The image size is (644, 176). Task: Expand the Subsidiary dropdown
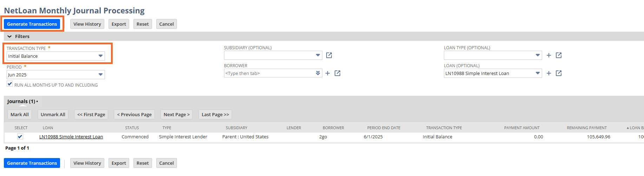pyautogui.click(x=318, y=55)
